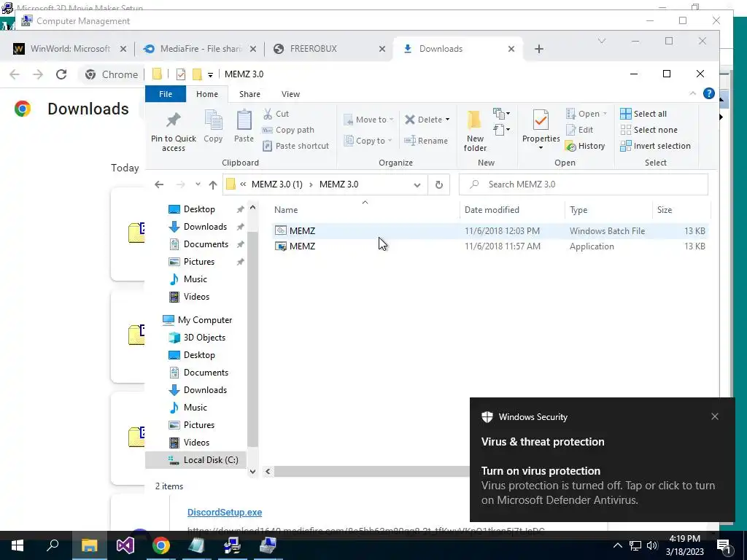Screen dimensions: 747x560
Task: Dismiss Windows Security notification
Action: tap(715, 416)
